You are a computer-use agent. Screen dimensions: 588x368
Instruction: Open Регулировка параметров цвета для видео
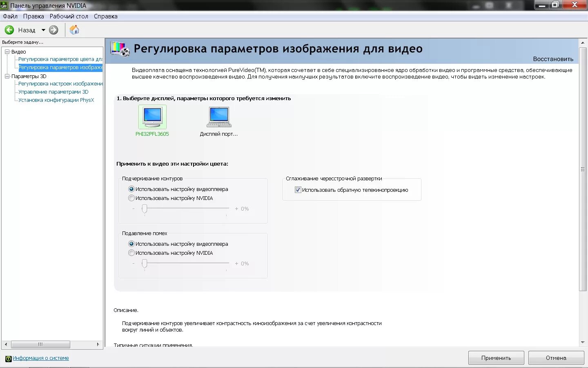[x=60, y=59]
